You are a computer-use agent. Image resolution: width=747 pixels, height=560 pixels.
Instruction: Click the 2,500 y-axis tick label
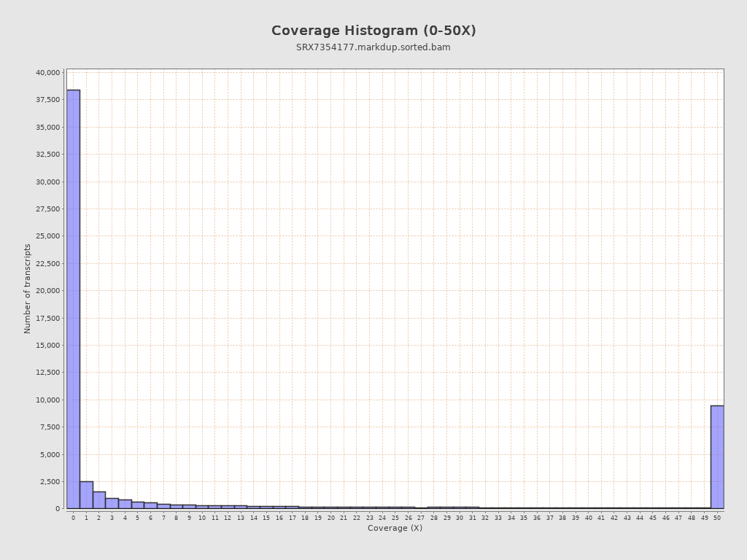[x=50, y=482]
